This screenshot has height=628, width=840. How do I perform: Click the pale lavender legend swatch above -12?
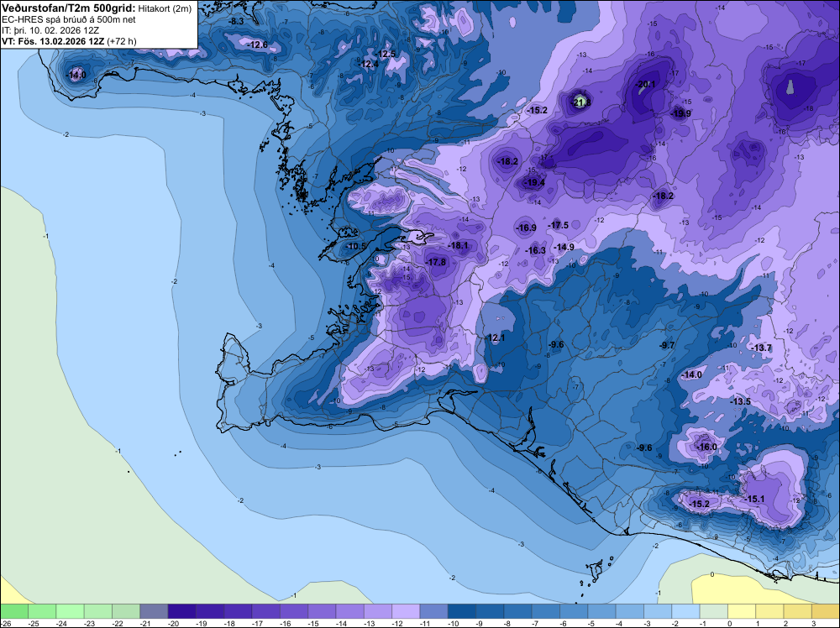click(x=406, y=611)
